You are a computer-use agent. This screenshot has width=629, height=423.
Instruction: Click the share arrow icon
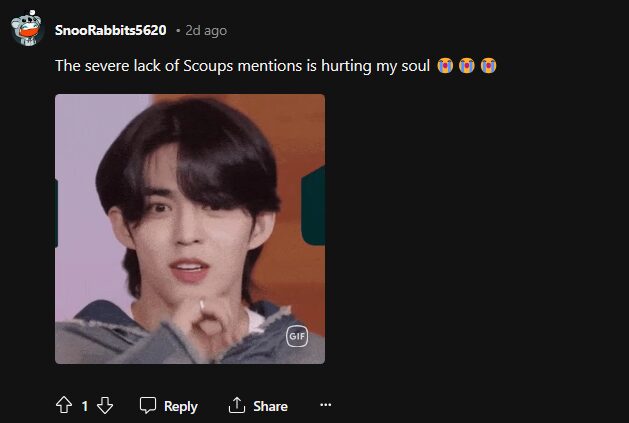click(237, 405)
